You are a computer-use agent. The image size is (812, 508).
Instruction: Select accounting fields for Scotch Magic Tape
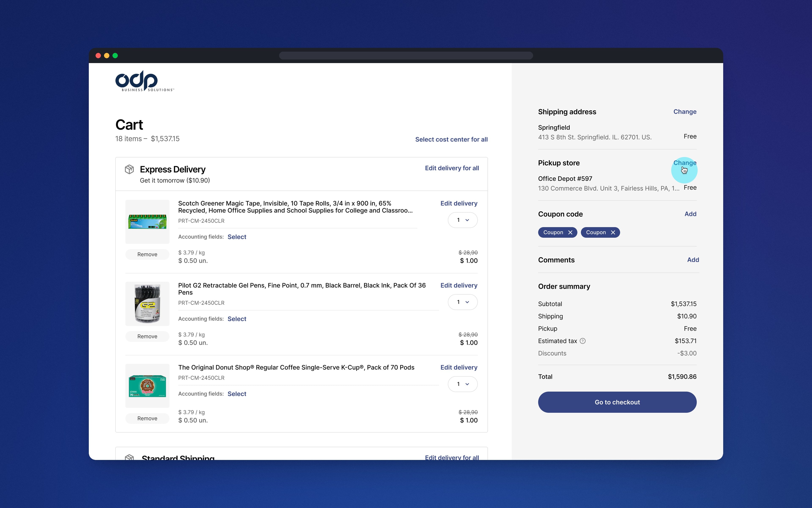[x=237, y=237]
